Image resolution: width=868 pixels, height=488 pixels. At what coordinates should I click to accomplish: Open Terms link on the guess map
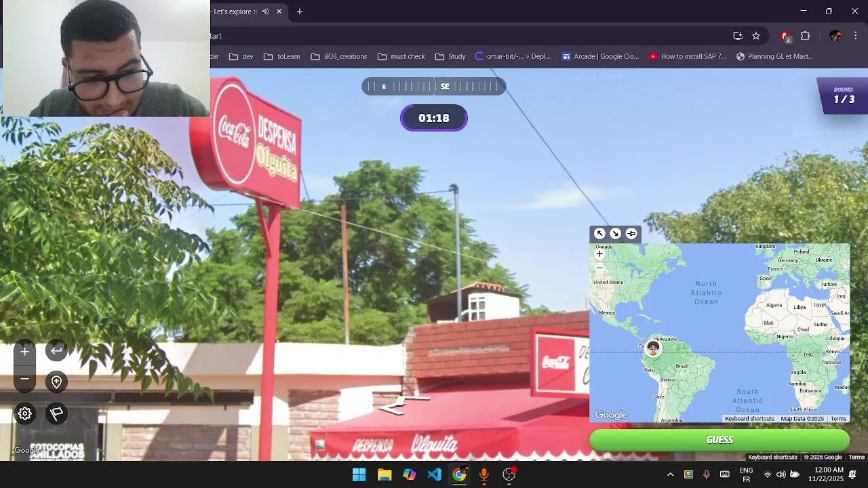839,419
